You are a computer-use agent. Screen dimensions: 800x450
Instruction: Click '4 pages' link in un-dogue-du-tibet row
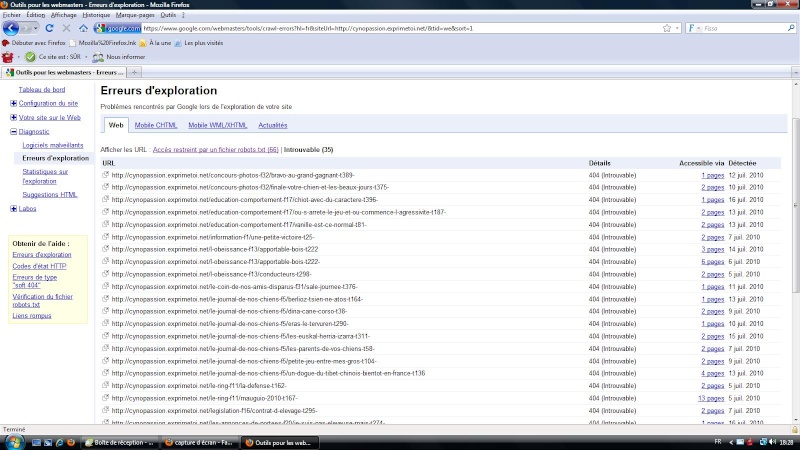pos(712,373)
